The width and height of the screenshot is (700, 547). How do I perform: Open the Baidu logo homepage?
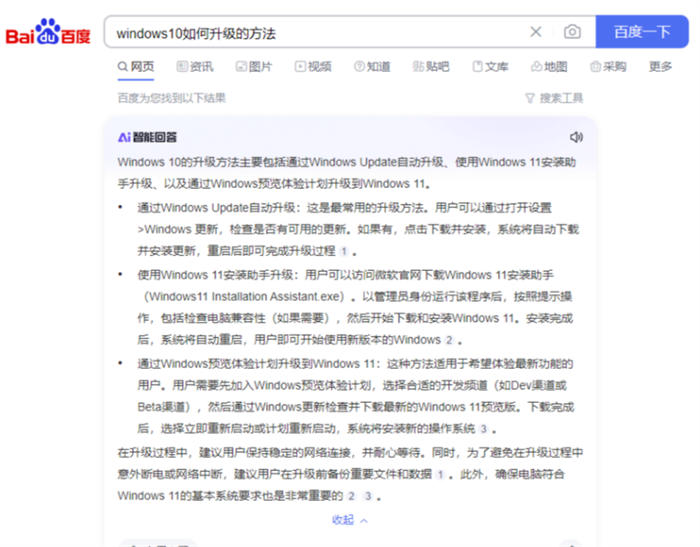[48, 32]
